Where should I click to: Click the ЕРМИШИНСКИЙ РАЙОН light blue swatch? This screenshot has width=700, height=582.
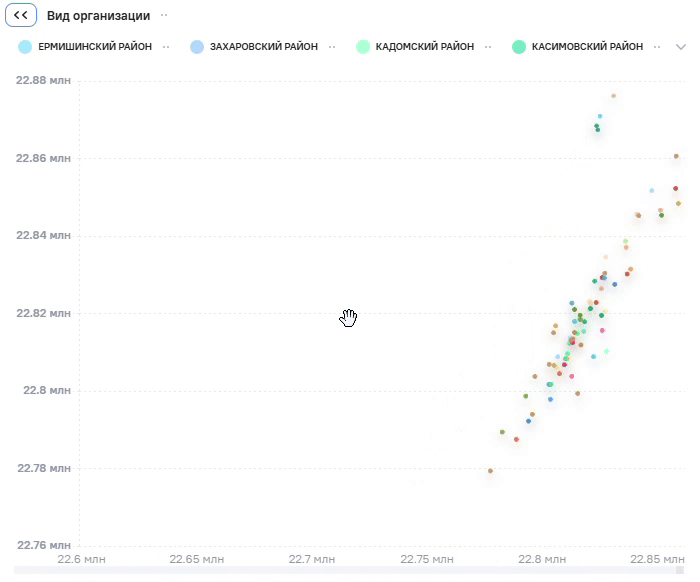(25, 47)
